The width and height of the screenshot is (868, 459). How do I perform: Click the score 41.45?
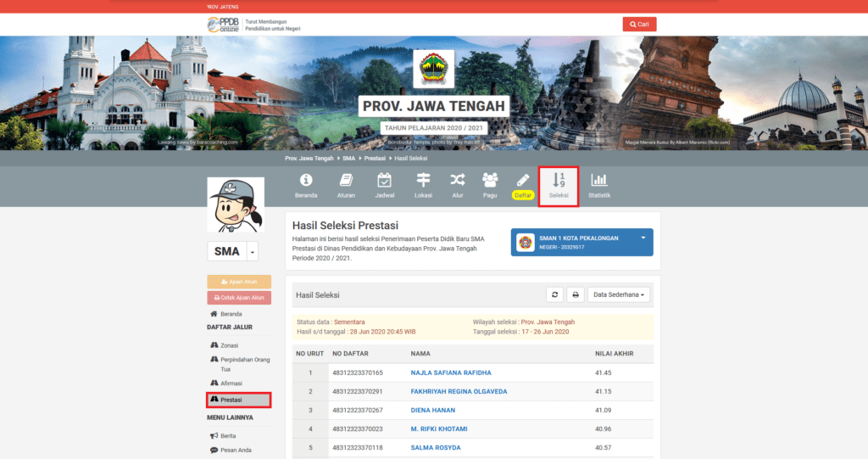coord(603,373)
